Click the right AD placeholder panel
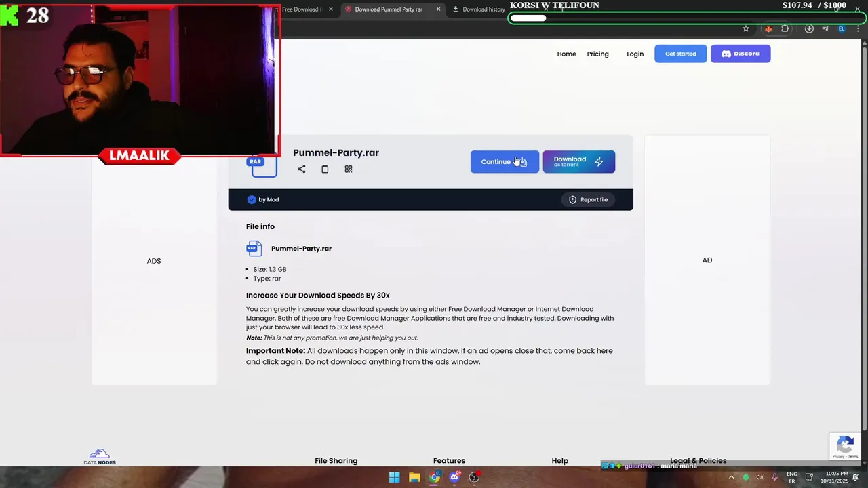868x488 pixels. (707, 260)
